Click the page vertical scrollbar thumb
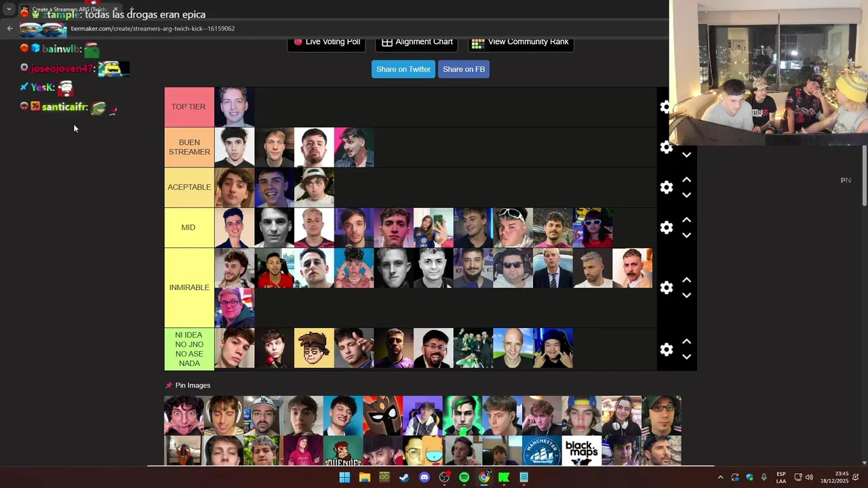 click(864, 176)
